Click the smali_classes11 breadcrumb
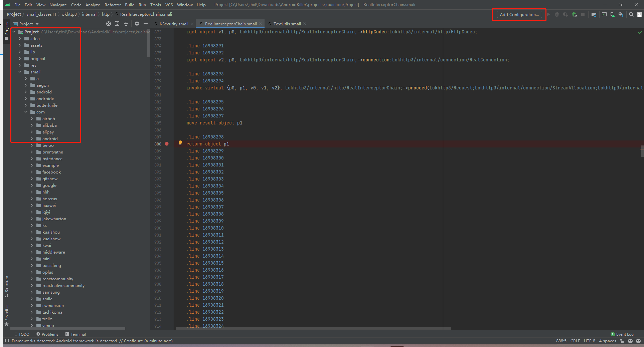The image size is (644, 347). (x=41, y=14)
